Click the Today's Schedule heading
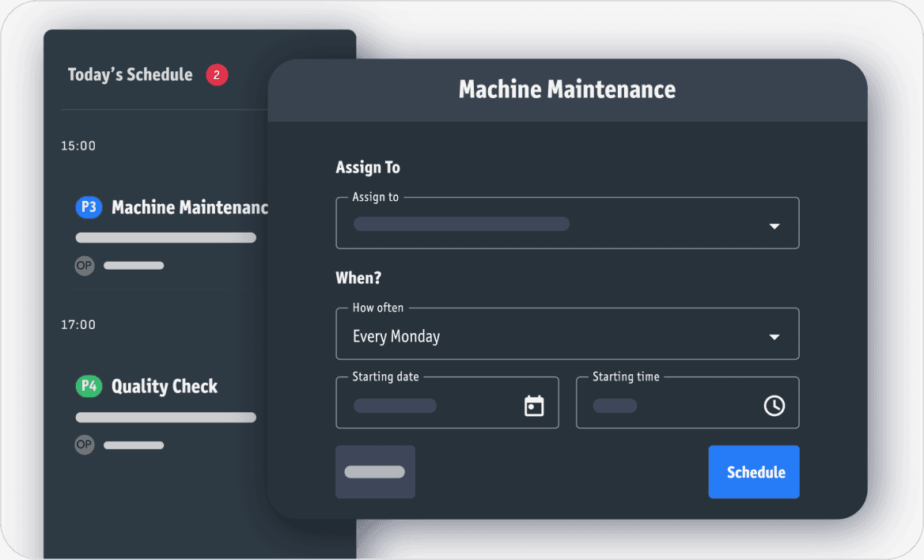Viewport: 924px width, 560px height. point(130,74)
